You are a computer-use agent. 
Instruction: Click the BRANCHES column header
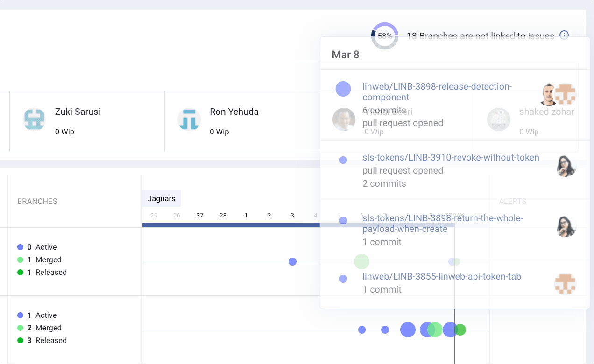click(x=37, y=202)
